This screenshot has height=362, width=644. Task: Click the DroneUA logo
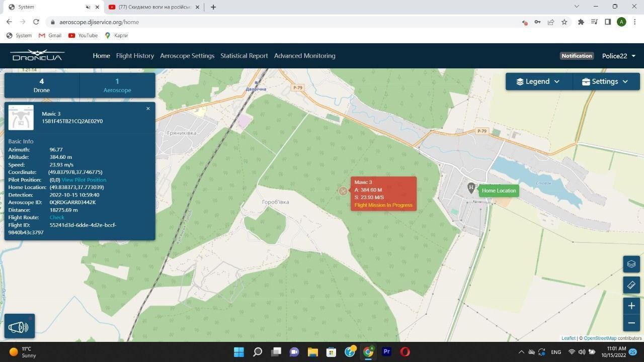(x=37, y=55)
